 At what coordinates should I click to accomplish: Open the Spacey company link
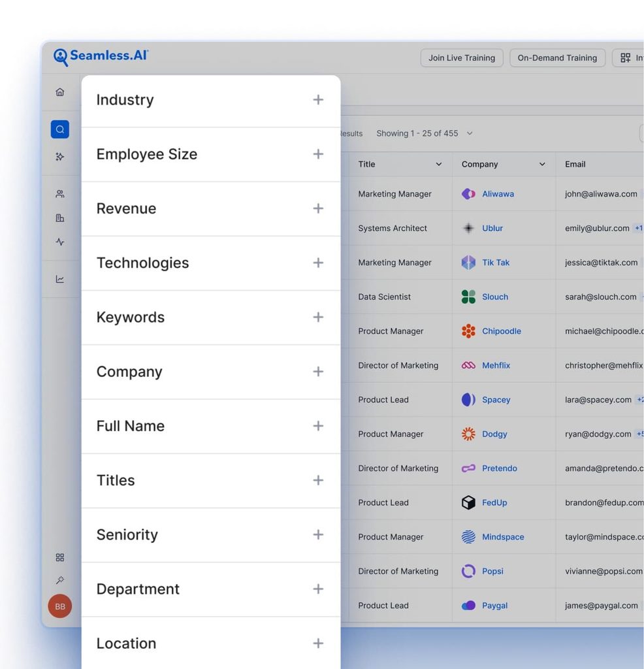point(496,400)
